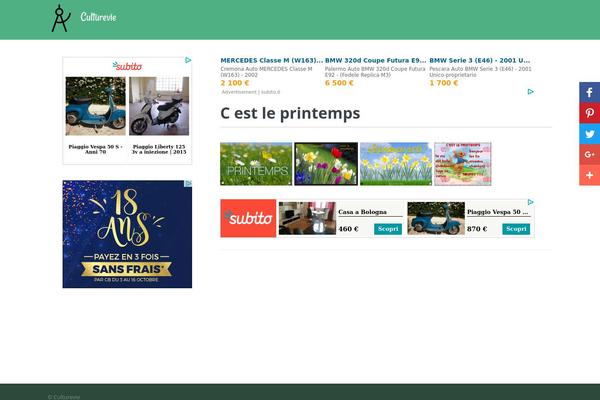The height and width of the screenshot is (400, 600).
Task: Click AdChoices icon on subito banner
Action: coord(530,202)
